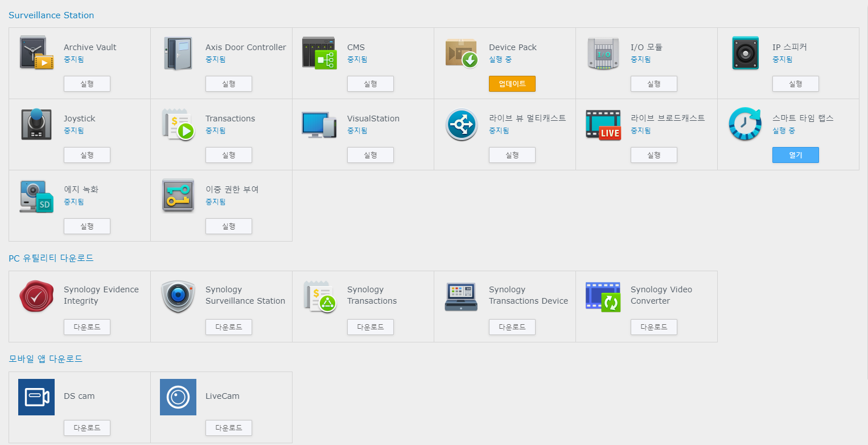868x445 pixels.
Task: Click the LiveCam app icon
Action: point(178,397)
